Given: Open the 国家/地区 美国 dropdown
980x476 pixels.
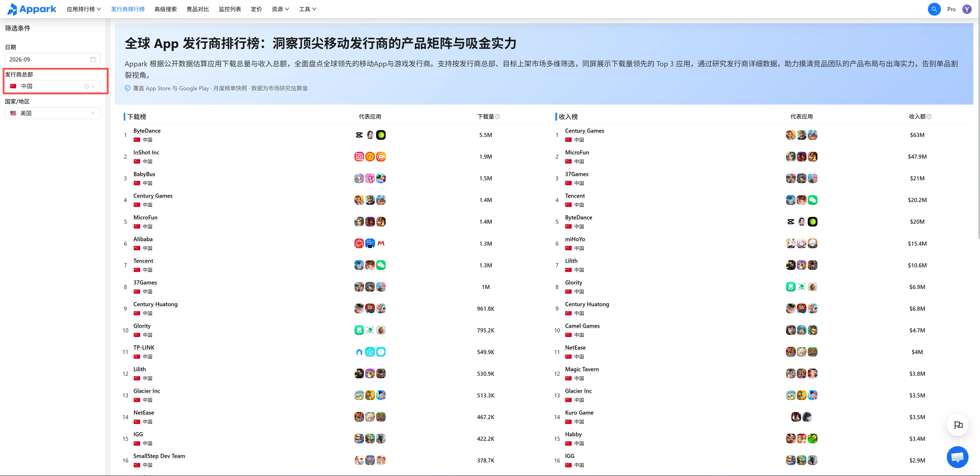Looking at the screenshot, I should 53,113.
